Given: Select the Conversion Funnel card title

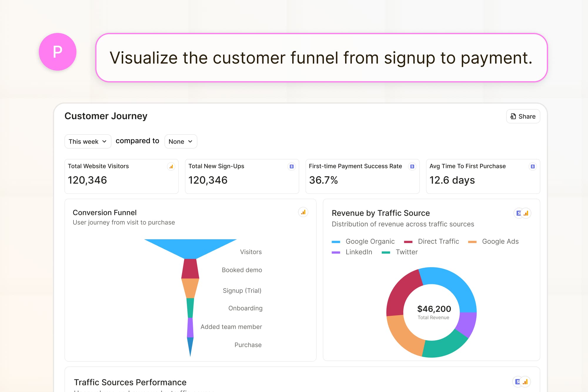Looking at the screenshot, I should point(104,212).
